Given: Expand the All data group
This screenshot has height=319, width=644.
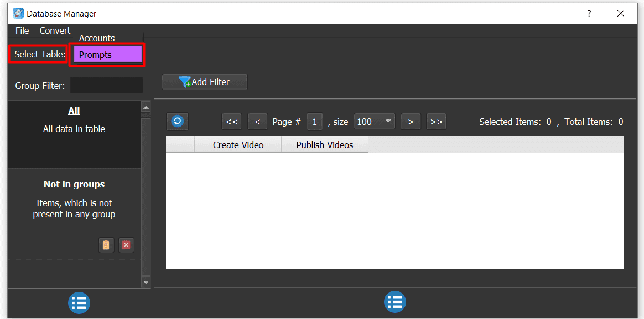Looking at the screenshot, I should click(74, 110).
